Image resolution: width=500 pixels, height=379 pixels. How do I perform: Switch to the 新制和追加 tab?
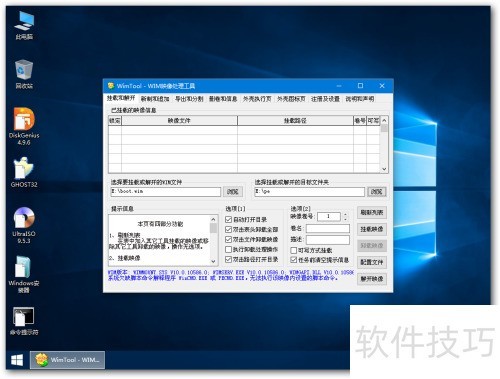click(155, 99)
